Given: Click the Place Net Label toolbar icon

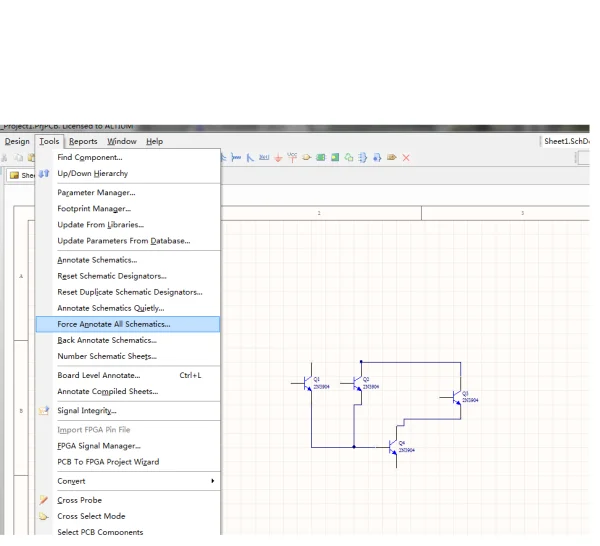Looking at the screenshot, I should tap(264, 157).
